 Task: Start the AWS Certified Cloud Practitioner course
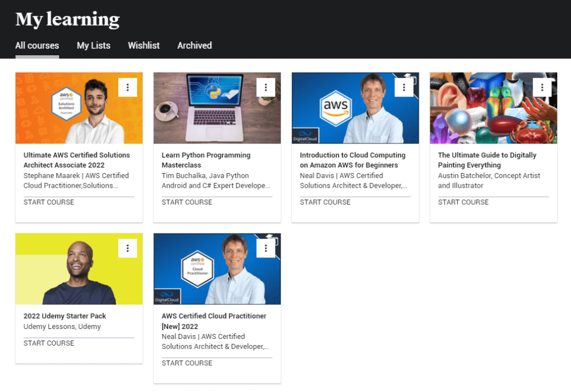187,363
